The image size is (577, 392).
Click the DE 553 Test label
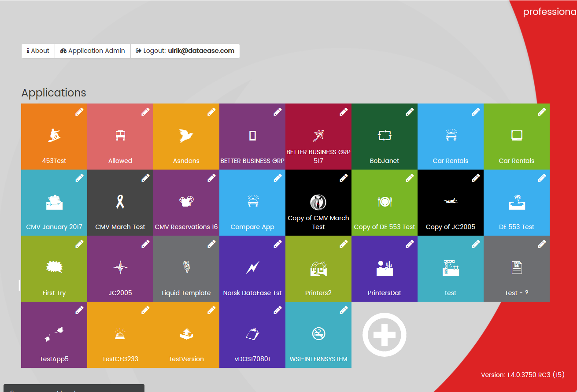click(517, 227)
